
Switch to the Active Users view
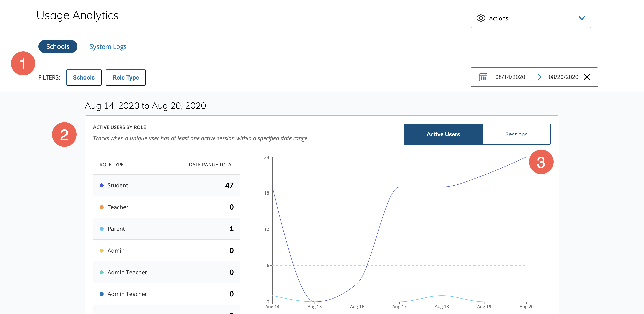(x=443, y=134)
